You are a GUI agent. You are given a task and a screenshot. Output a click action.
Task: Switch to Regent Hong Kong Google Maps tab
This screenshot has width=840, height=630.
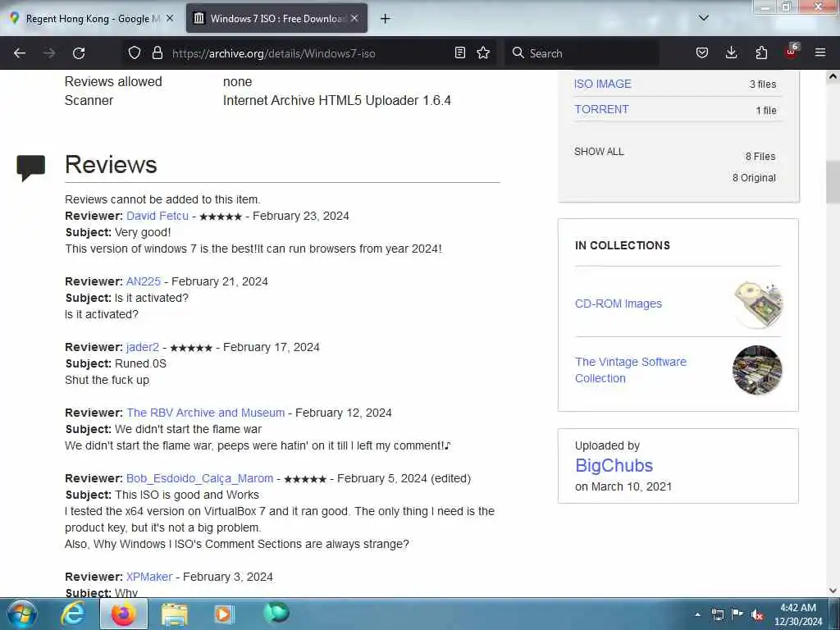(93, 19)
